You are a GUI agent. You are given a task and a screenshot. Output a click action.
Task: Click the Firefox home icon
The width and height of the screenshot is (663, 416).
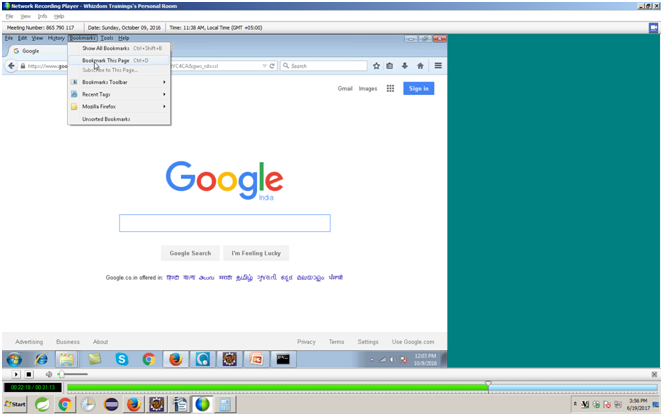pos(420,66)
